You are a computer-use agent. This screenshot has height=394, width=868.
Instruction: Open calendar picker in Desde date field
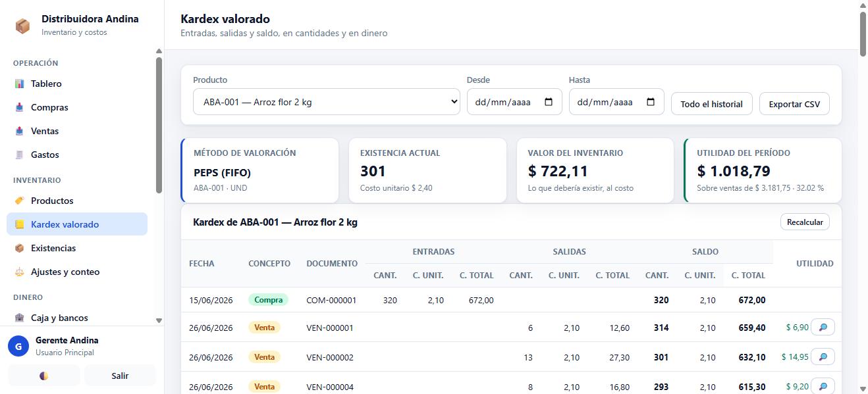coord(549,102)
